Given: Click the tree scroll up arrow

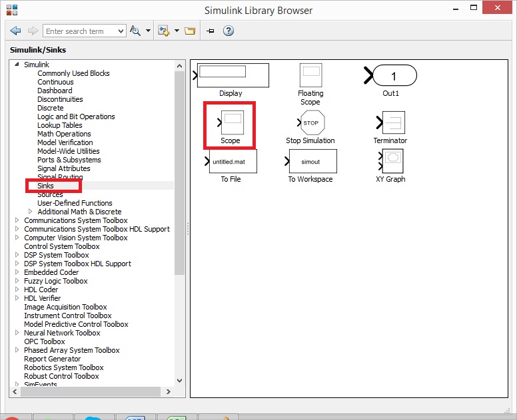Looking at the screenshot, I should coord(179,66).
